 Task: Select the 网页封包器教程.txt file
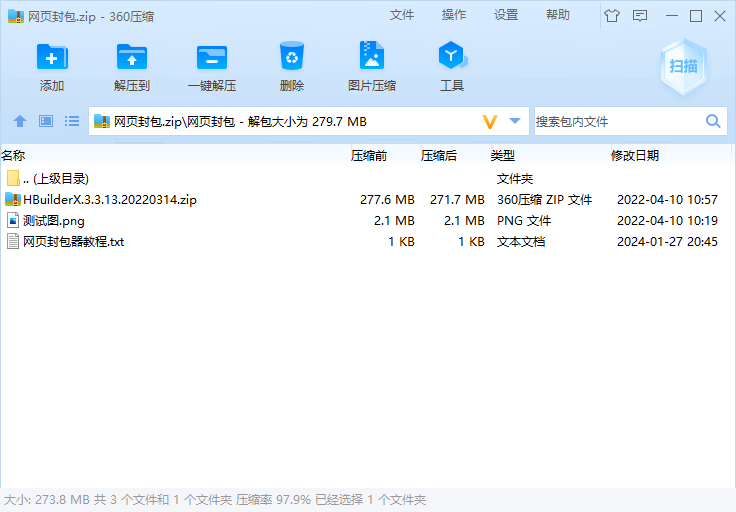[x=366, y=242]
